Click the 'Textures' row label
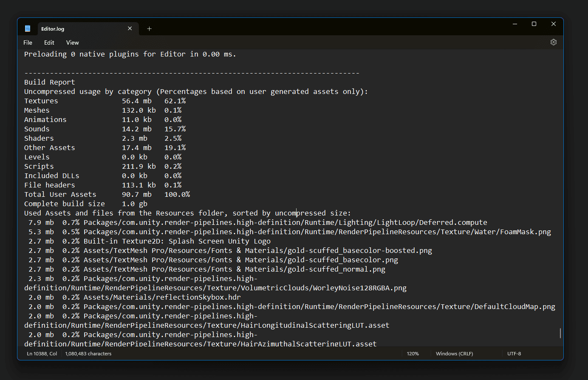588x380 pixels. click(x=41, y=101)
